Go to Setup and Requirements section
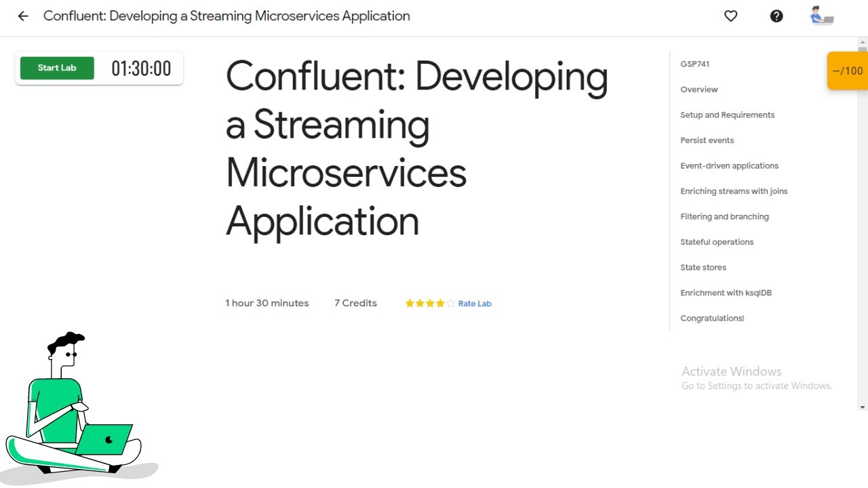This screenshot has width=868, height=488. 728,115
